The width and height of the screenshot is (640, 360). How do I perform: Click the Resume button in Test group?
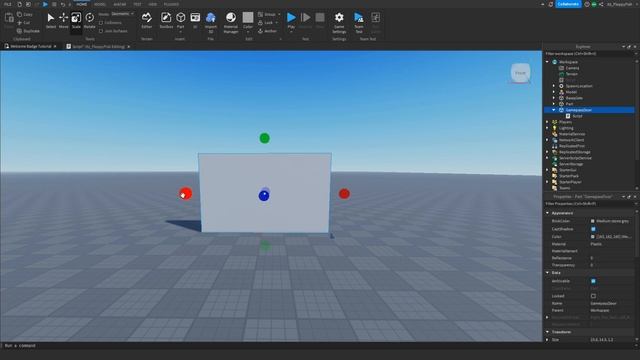305,20
